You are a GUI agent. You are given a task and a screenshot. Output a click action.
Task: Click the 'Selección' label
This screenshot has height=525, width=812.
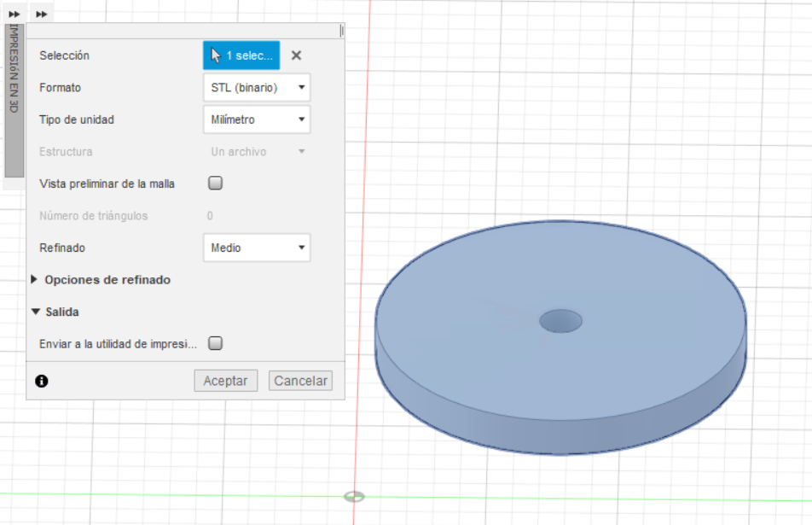(64, 55)
